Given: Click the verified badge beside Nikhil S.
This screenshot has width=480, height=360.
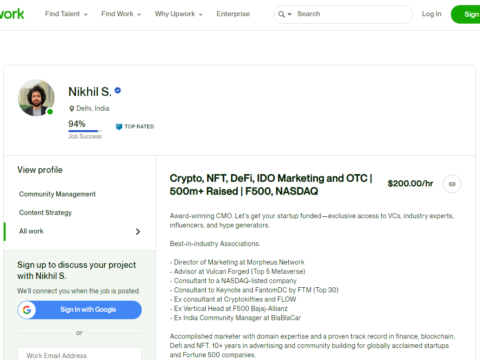Looking at the screenshot, I should coord(118,90).
